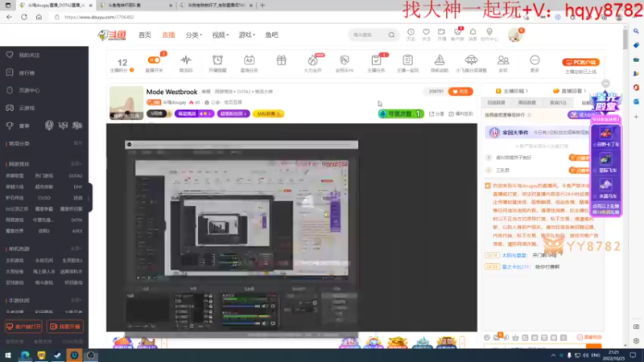Screen dimensions: 644x362
Task: Open the history clock icon in the header
Action: click(x=411, y=34)
